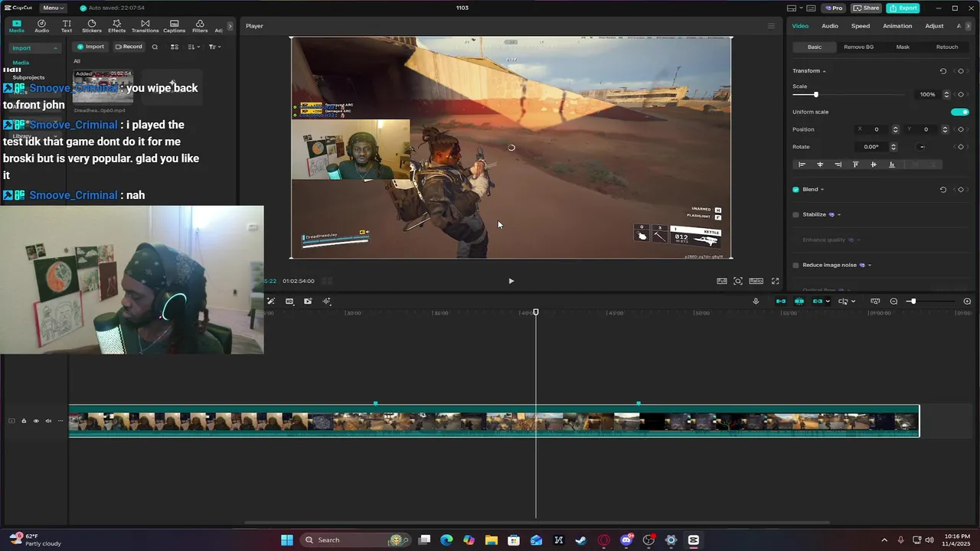980x551 pixels.
Task: Play the preview in the player
Action: point(511,281)
